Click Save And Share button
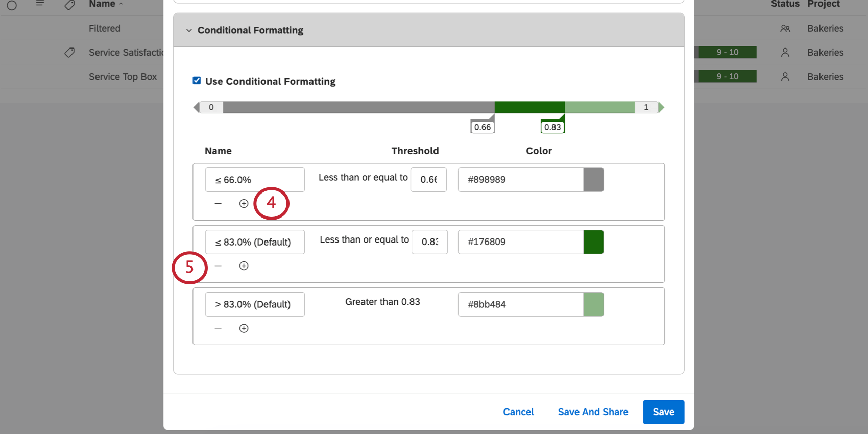The height and width of the screenshot is (434, 868). tap(593, 412)
